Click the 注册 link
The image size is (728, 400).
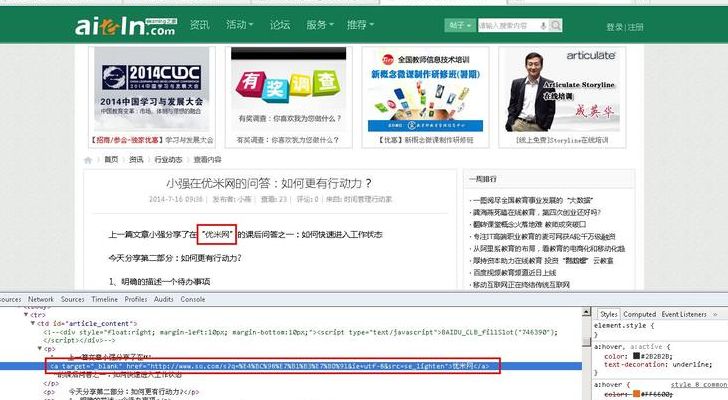point(635,27)
